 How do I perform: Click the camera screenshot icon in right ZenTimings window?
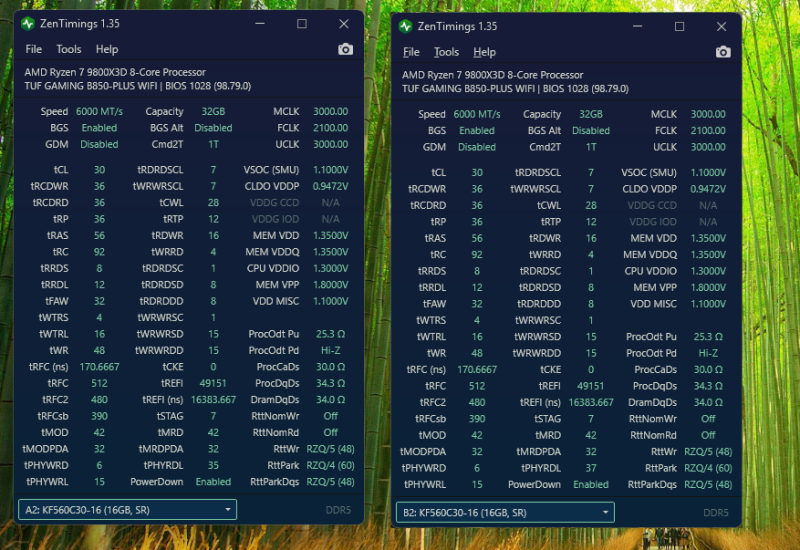pos(723,52)
